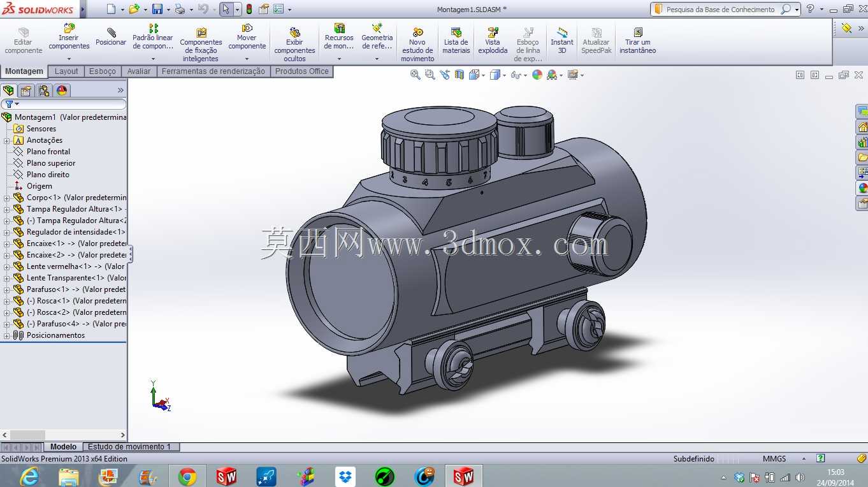
Task: Toggle Exibir componentes ocultos
Action: tap(294, 44)
